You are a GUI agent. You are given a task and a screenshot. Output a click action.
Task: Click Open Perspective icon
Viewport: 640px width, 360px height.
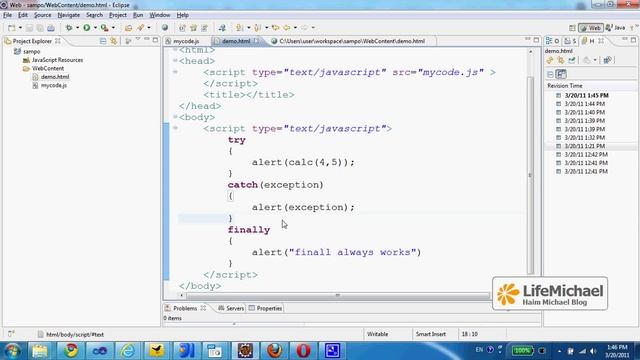(572, 28)
